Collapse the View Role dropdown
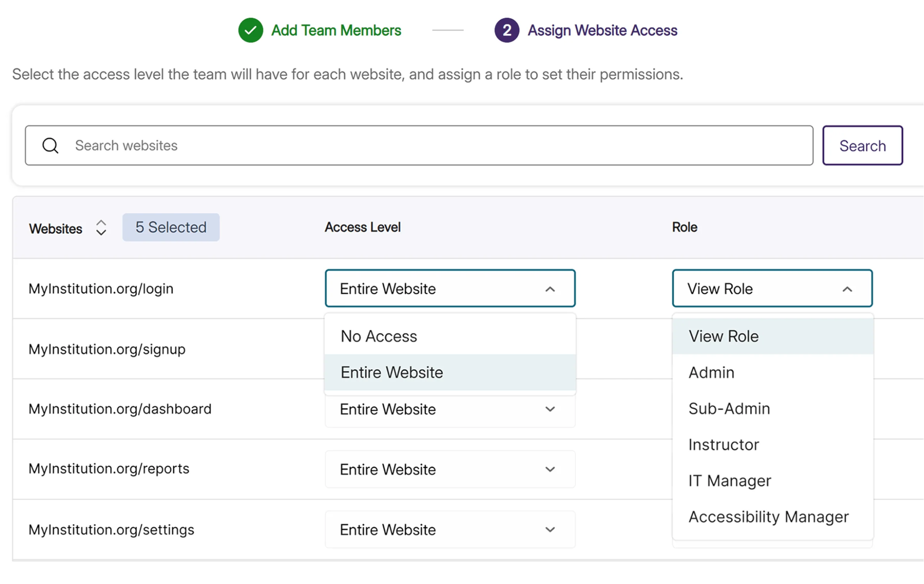Screen dimensions: 924x584 click(x=847, y=289)
